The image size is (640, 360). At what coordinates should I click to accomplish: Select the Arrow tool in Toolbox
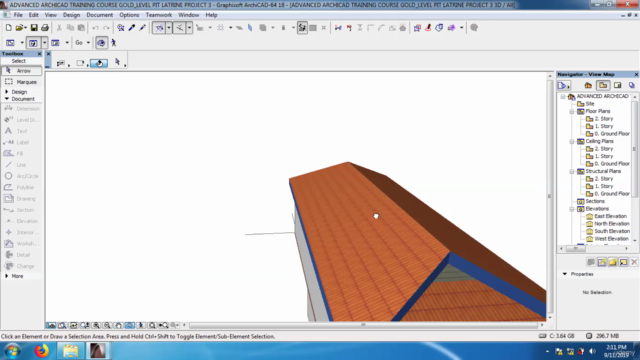click(22, 71)
